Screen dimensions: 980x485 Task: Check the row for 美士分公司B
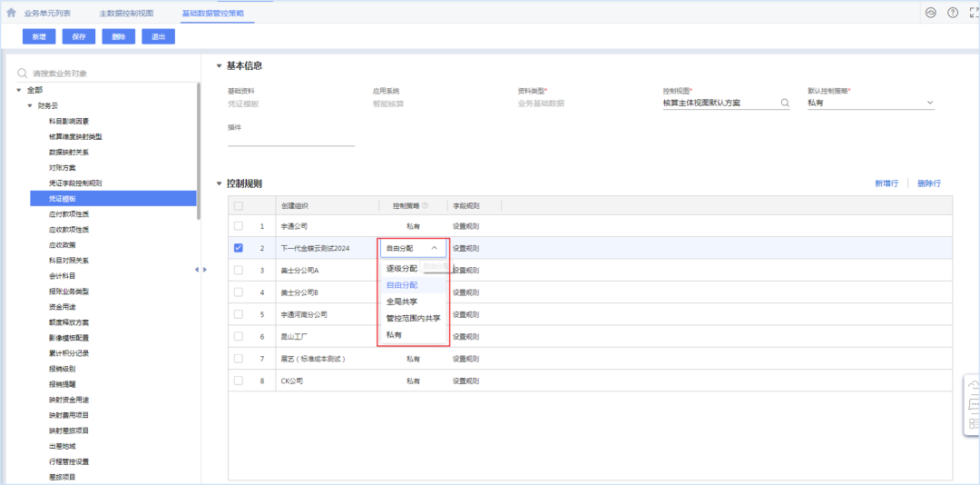[238, 292]
